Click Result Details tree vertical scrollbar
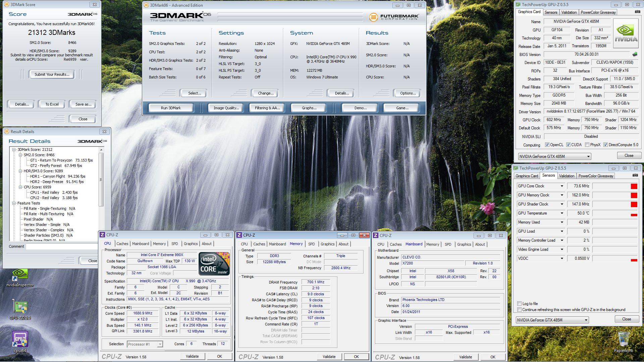 coord(101,180)
